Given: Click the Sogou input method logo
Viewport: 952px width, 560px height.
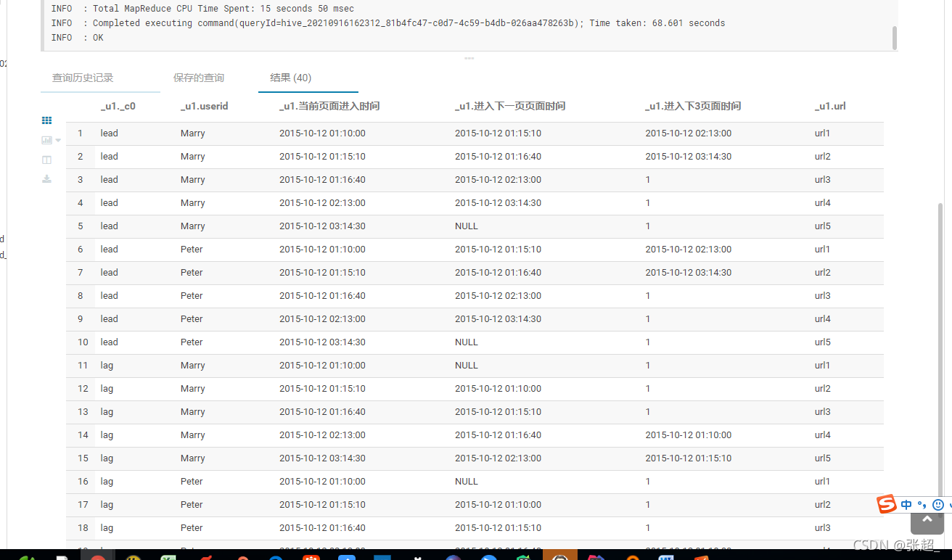Looking at the screenshot, I should pyautogui.click(x=887, y=504).
